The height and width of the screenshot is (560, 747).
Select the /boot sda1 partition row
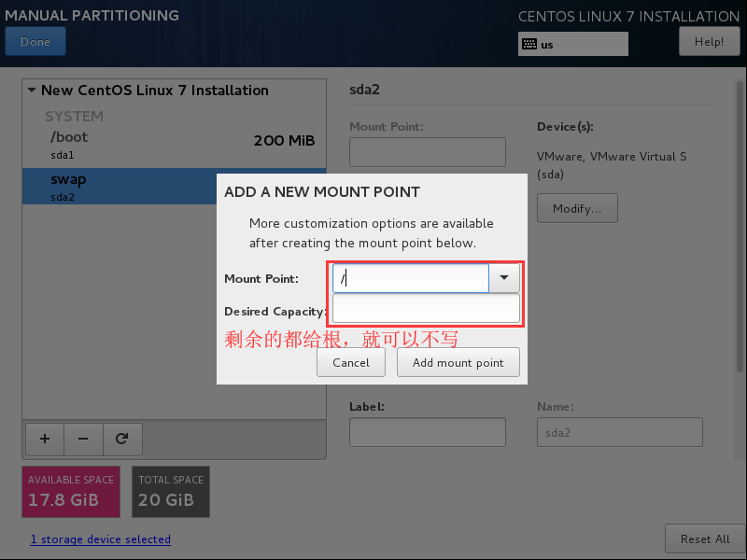(174, 146)
